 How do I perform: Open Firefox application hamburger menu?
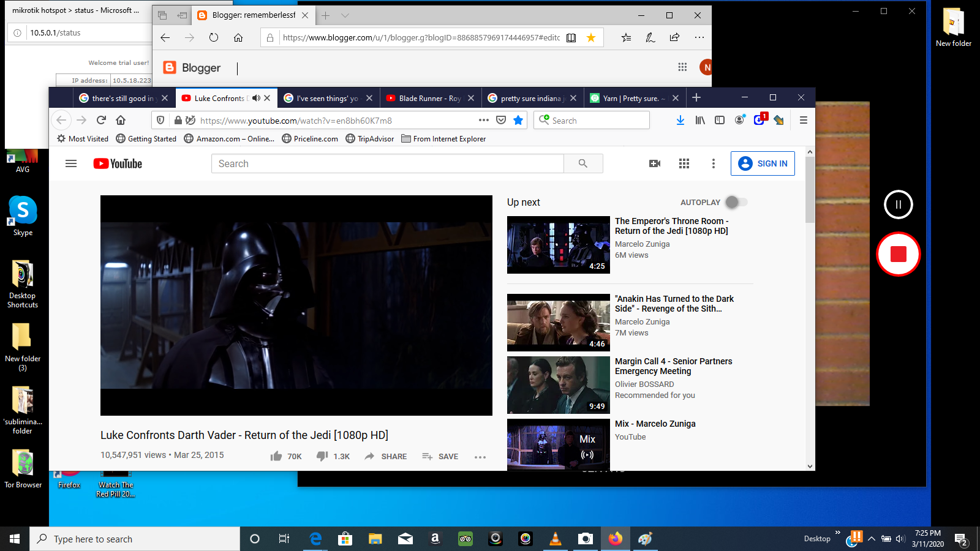click(804, 120)
